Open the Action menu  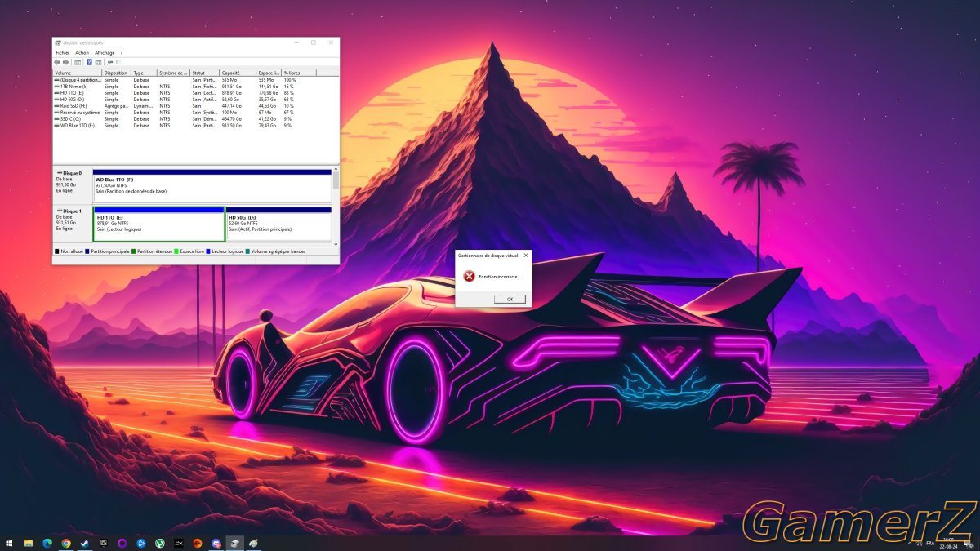coord(82,52)
